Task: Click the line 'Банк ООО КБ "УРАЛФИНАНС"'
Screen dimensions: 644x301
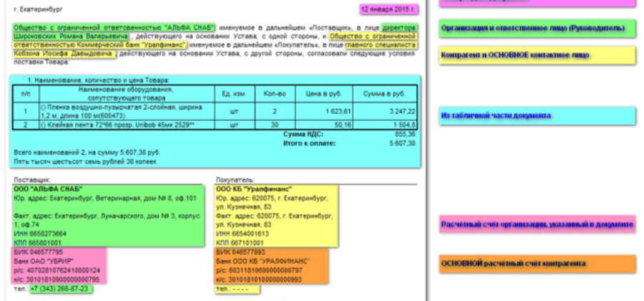Action: [263, 261]
